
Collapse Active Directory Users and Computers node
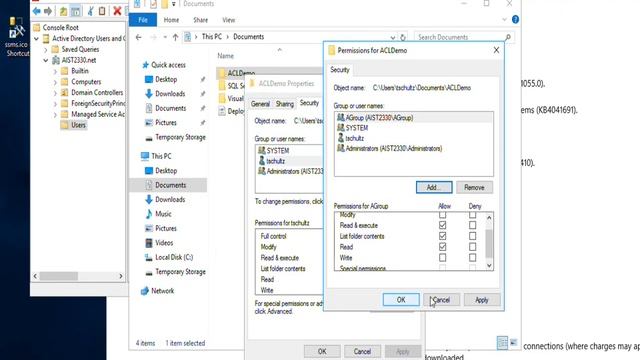pos(37,39)
